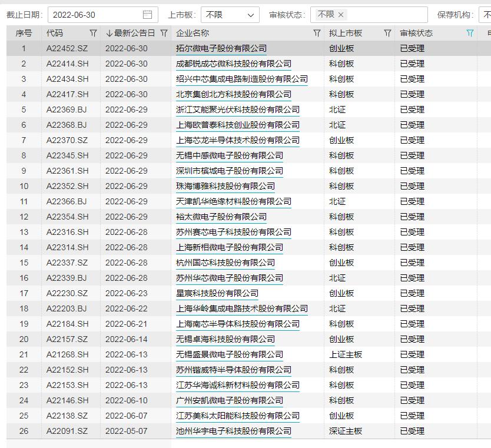This screenshot has width=491, height=448.
Task: Open 无锡卓海科技股份有限公司 link
Action: pos(225,340)
